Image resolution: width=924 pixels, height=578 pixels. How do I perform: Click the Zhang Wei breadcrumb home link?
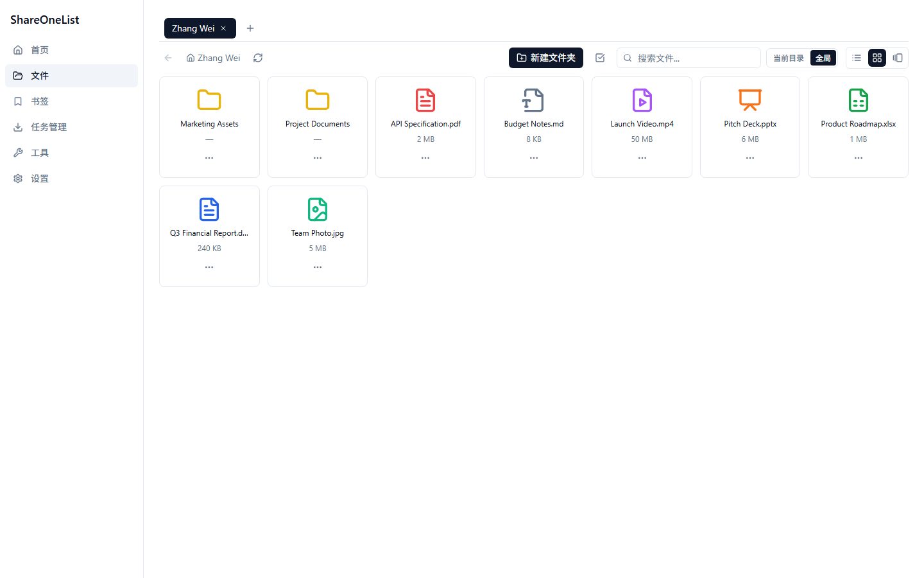coord(213,58)
